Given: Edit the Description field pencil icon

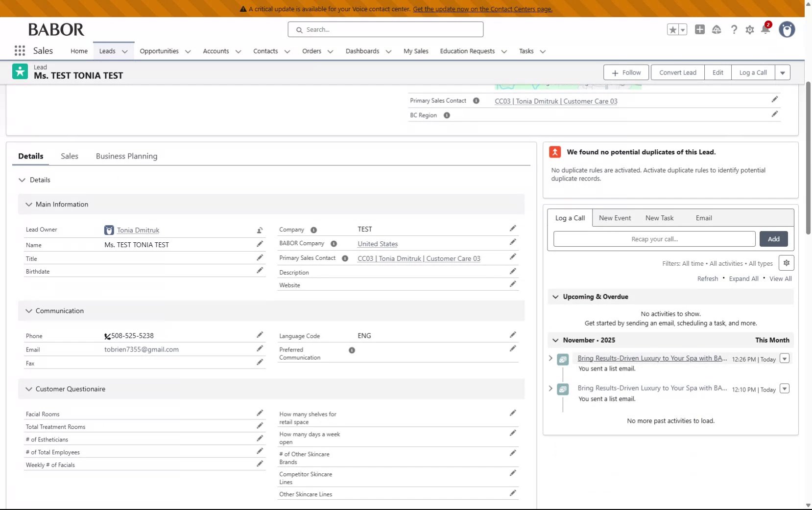Looking at the screenshot, I should click(512, 272).
